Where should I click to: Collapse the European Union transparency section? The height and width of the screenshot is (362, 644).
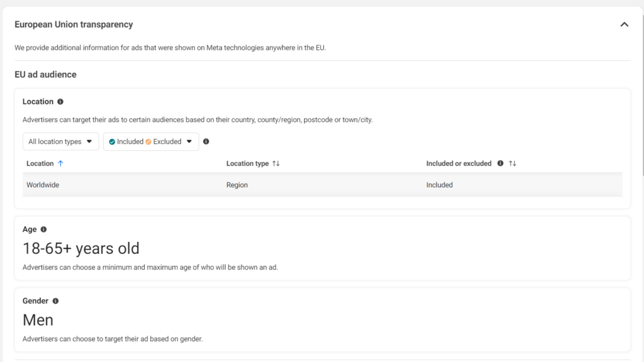624,25
